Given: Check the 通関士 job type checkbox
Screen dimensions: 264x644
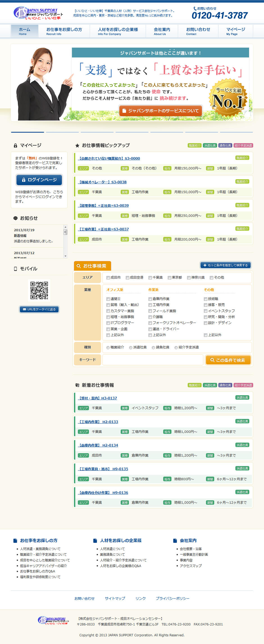Looking at the screenshot, I should coord(108,299).
